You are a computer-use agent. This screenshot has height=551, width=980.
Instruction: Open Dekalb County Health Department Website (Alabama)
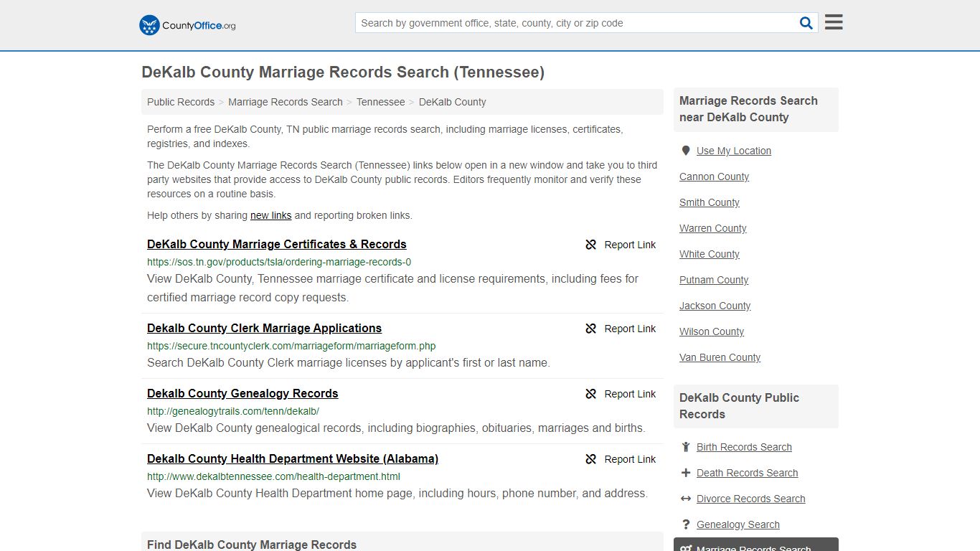293,459
